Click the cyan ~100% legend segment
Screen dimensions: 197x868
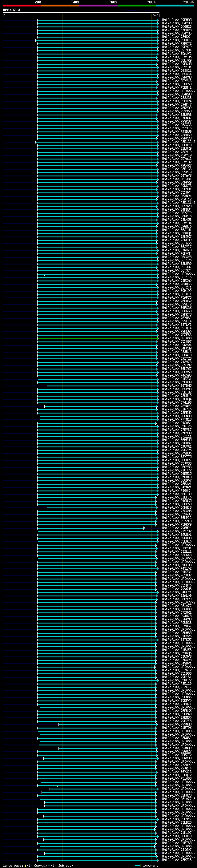(175, 6)
